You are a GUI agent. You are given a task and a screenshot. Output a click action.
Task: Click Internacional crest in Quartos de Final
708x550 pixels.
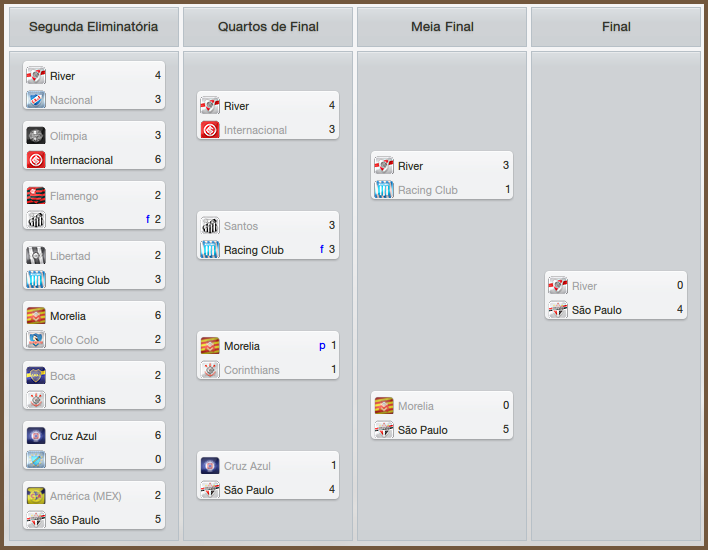[x=210, y=130]
